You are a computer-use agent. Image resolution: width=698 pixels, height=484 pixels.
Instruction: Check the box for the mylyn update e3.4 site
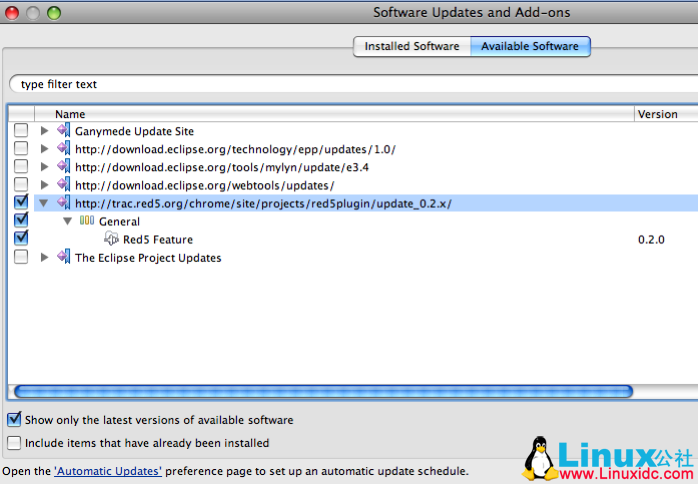tap(21, 167)
